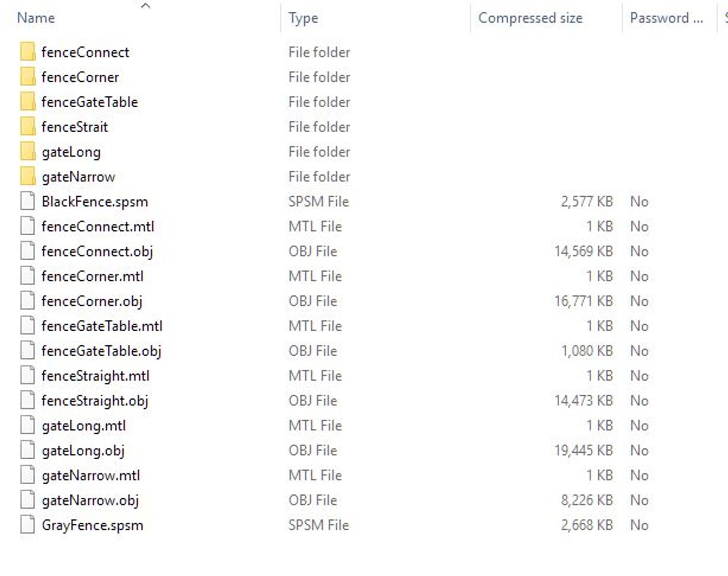Click the BlackFence.spsm file icon
728x576 pixels.
[28, 202]
